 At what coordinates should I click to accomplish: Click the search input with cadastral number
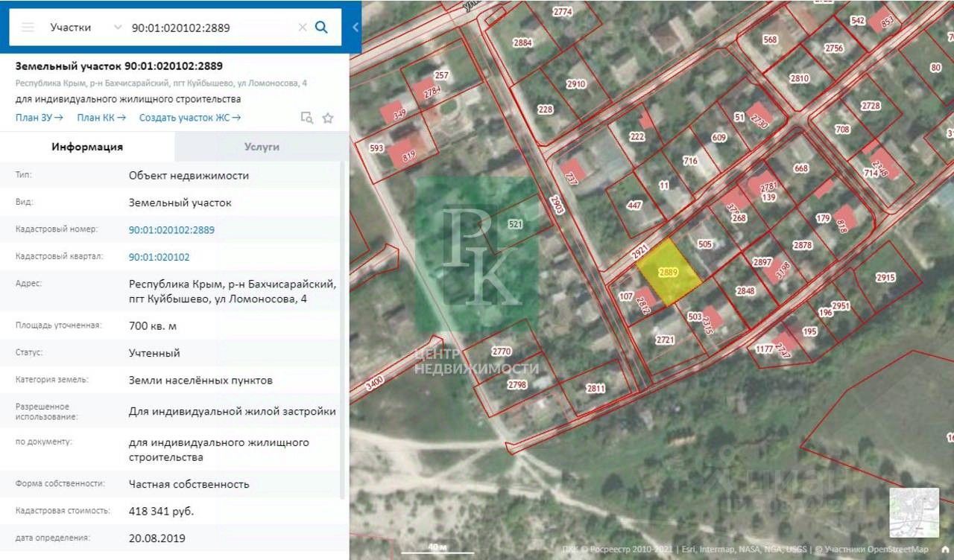point(212,28)
